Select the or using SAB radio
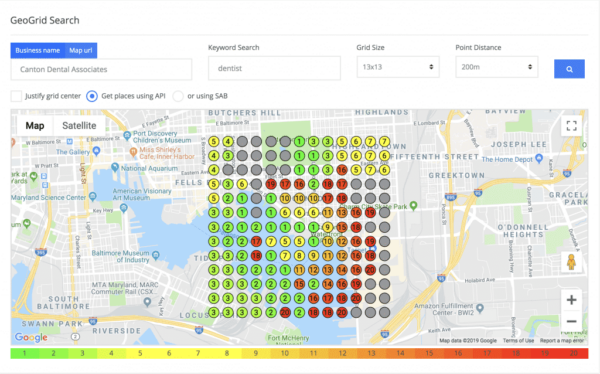Screen dimensions: 600x374 point(178,96)
